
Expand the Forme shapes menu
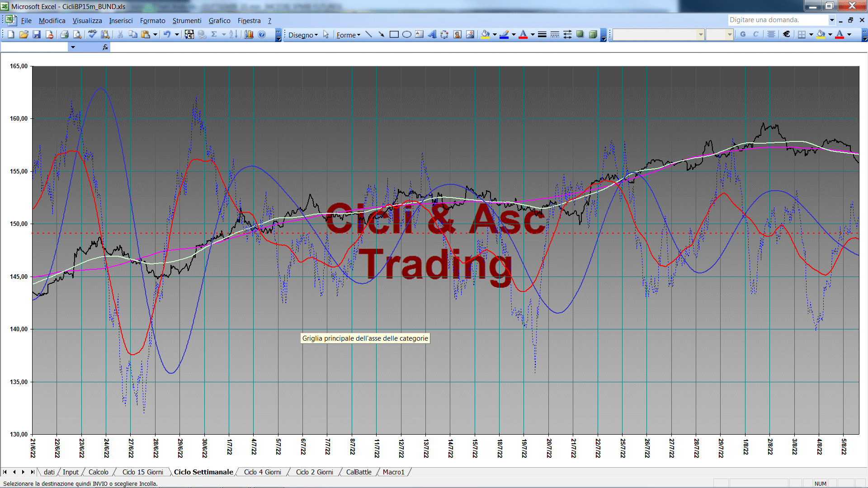click(x=348, y=35)
